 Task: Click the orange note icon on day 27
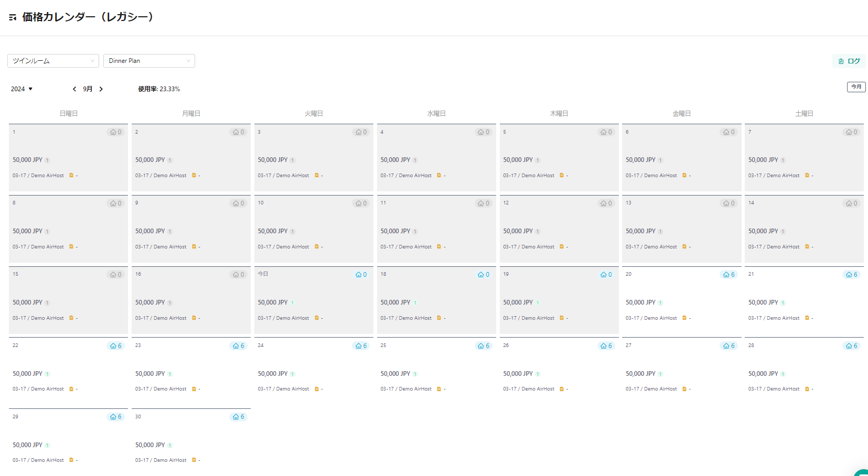click(684, 389)
